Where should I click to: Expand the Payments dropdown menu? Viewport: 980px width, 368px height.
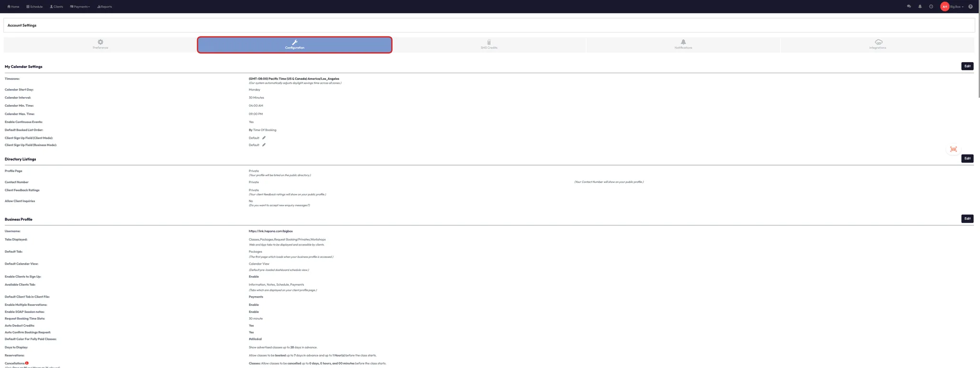pos(80,7)
